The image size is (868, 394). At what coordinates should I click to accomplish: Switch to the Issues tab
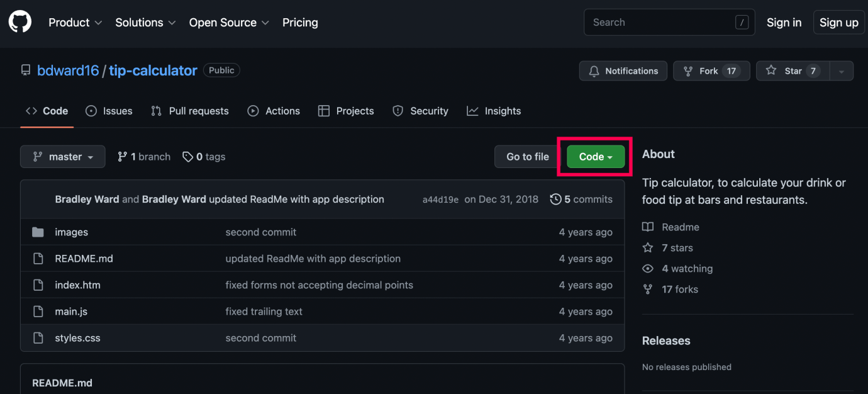pos(109,110)
